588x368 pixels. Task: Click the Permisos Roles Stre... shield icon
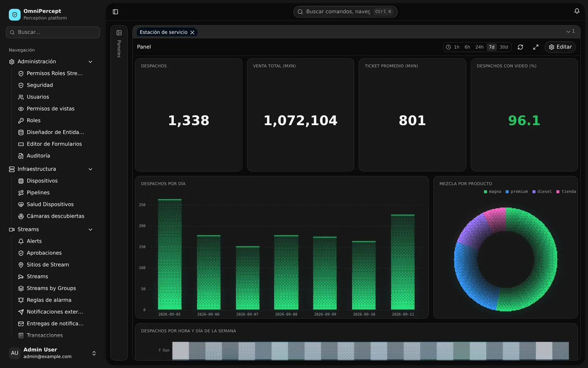coord(21,74)
